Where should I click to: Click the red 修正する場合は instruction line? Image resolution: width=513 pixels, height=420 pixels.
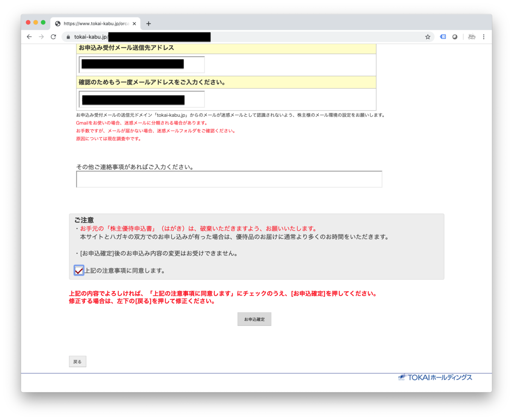[x=142, y=301]
